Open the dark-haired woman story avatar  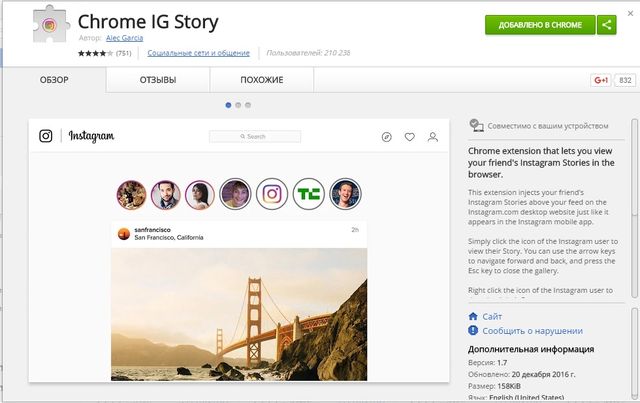200,195
